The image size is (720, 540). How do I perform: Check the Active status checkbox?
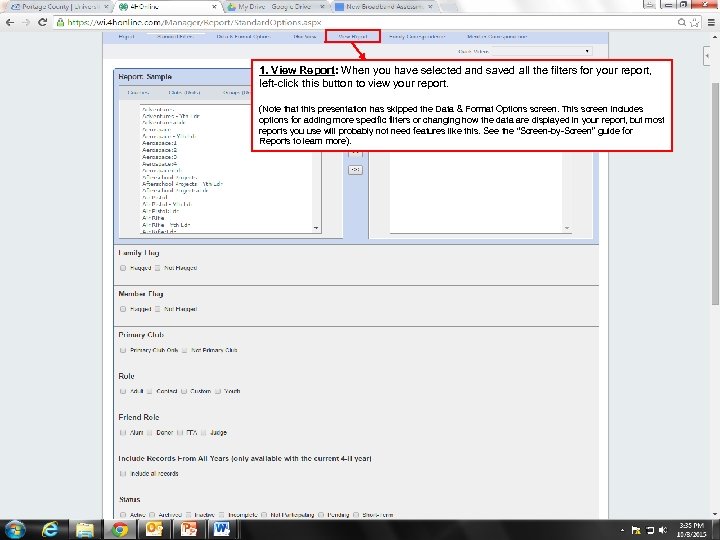(x=123, y=515)
